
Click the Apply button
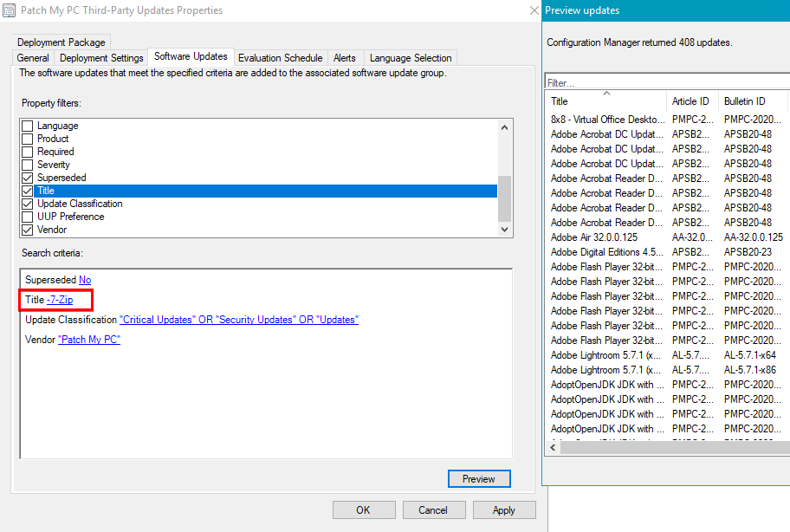pos(504,510)
